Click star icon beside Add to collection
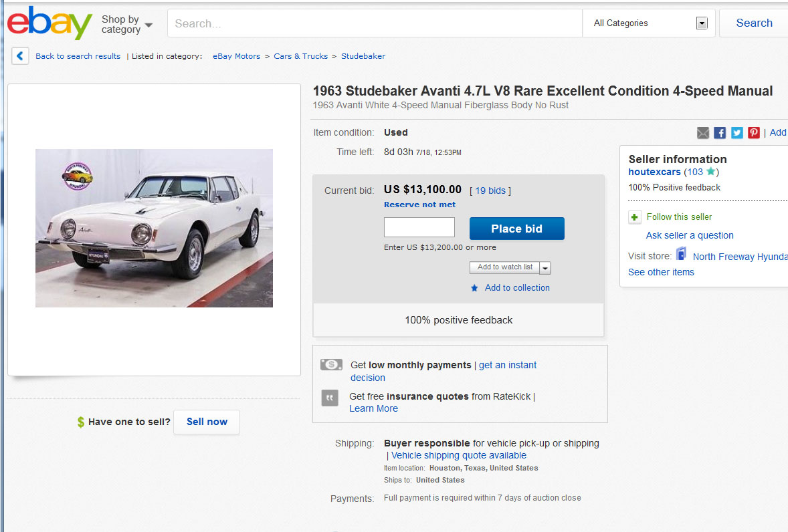Screen dimensions: 788x532 click(x=474, y=288)
